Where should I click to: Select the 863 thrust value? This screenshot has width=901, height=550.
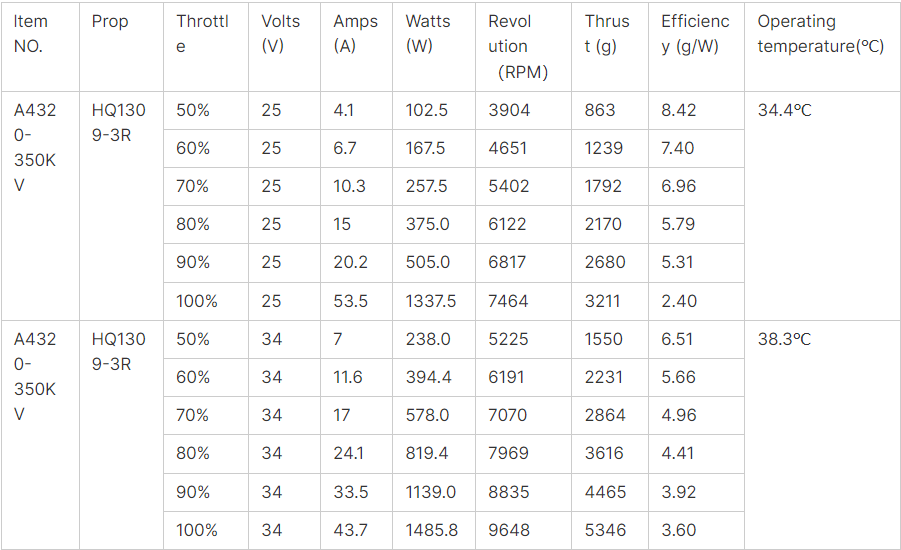click(x=600, y=110)
